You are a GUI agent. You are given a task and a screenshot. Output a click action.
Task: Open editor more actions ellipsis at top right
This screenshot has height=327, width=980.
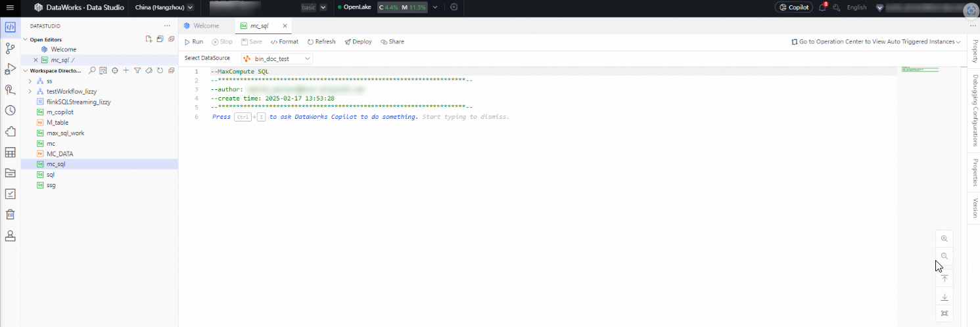973,26
